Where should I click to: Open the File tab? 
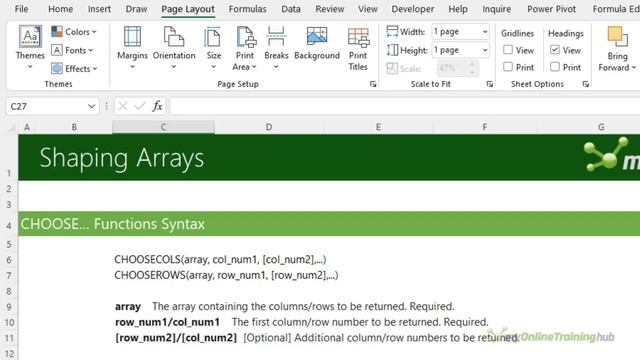coord(21,9)
